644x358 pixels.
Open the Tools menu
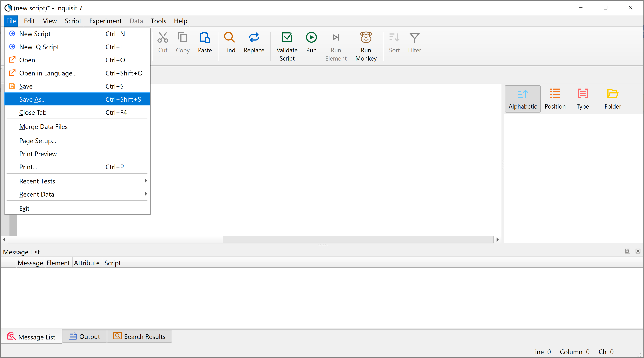(158, 21)
